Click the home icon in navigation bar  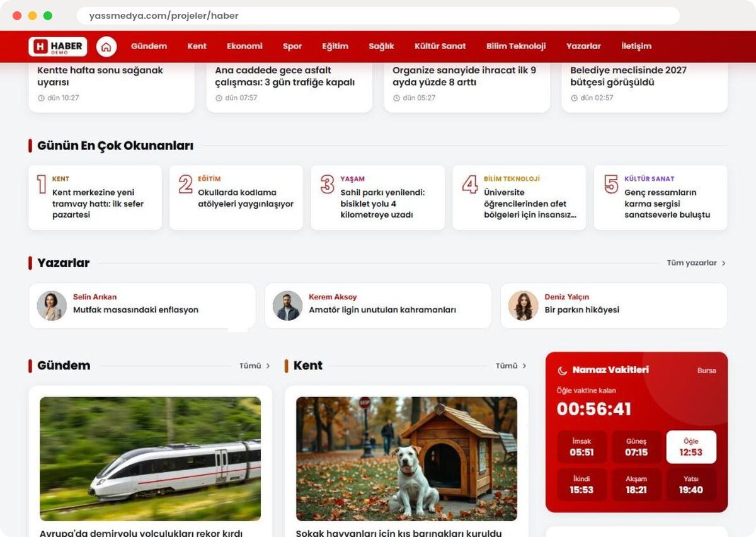[x=106, y=47]
